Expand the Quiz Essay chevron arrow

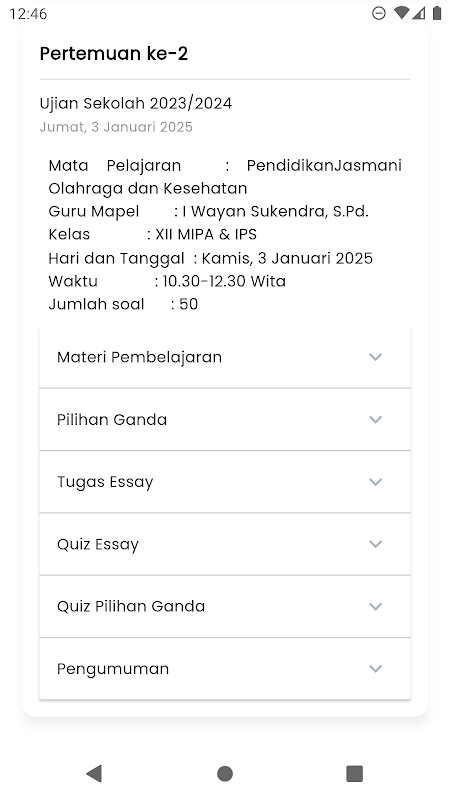(376, 544)
